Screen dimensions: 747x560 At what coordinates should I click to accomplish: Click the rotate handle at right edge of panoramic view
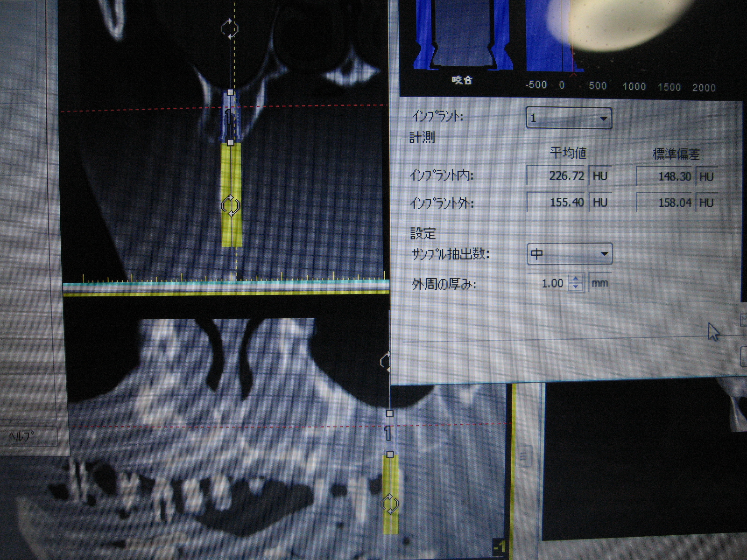coord(386,362)
